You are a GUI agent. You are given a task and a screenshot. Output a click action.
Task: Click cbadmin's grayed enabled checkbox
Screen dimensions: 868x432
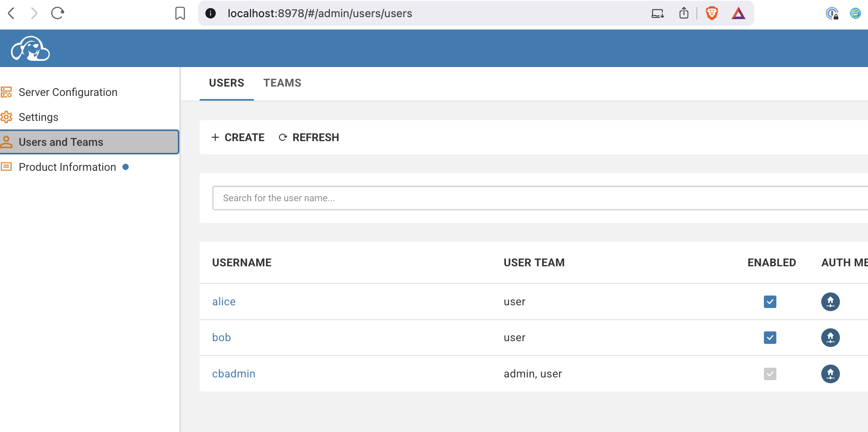tap(770, 374)
